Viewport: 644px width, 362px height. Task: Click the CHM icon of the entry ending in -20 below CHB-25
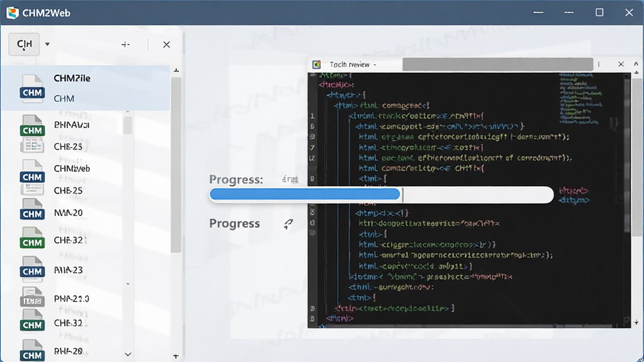(x=32, y=209)
